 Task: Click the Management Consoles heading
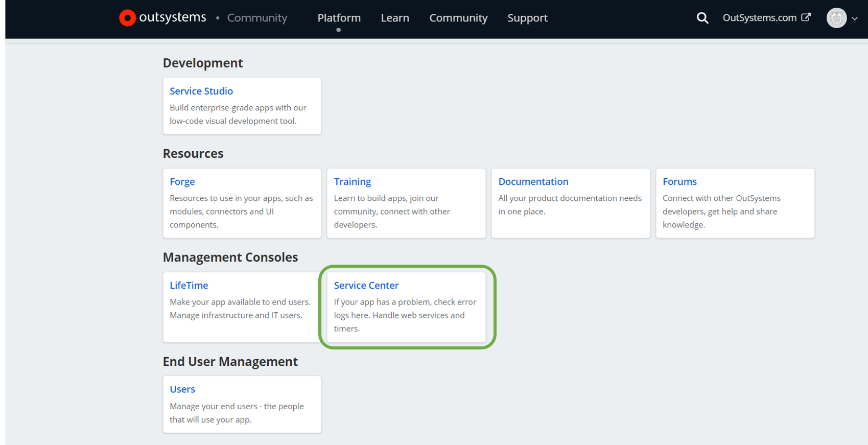click(x=230, y=257)
